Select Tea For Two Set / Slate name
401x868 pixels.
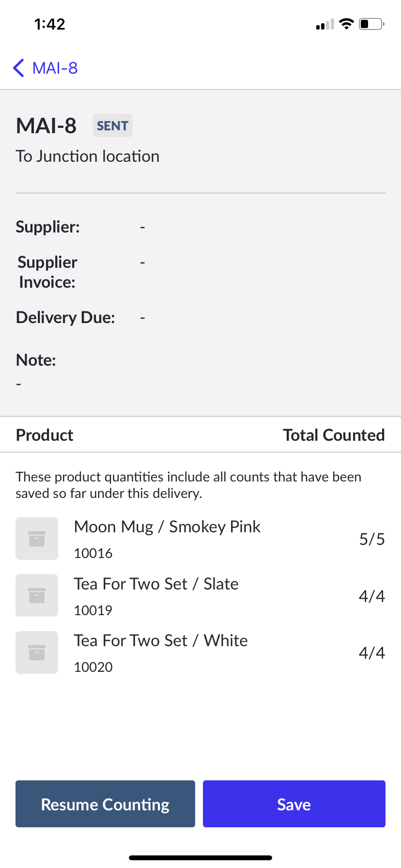[156, 584]
